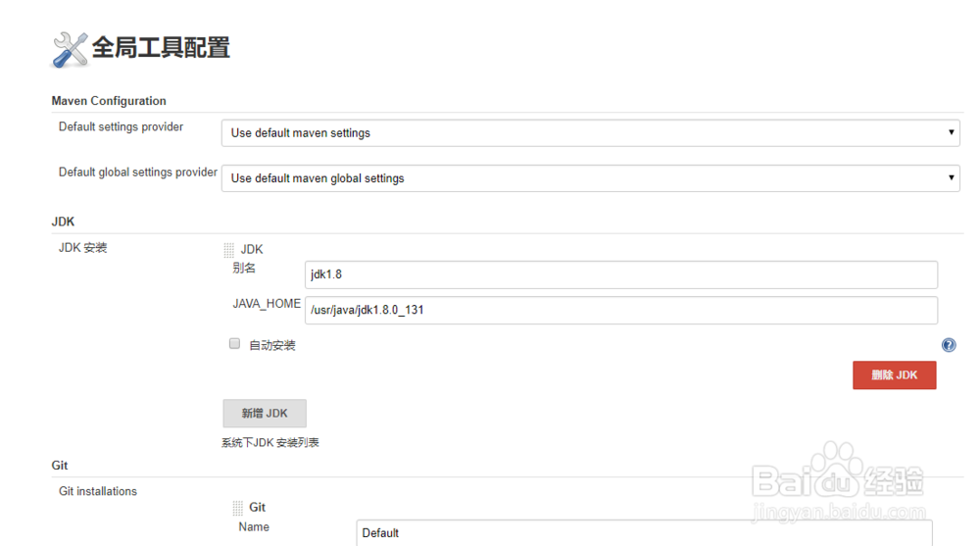The width and height of the screenshot is (980, 546).
Task: Click the Git section header
Action: [60, 466]
